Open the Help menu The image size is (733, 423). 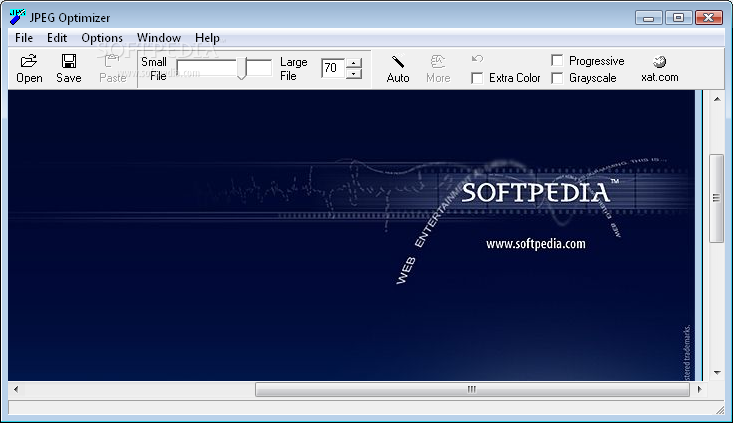point(207,38)
